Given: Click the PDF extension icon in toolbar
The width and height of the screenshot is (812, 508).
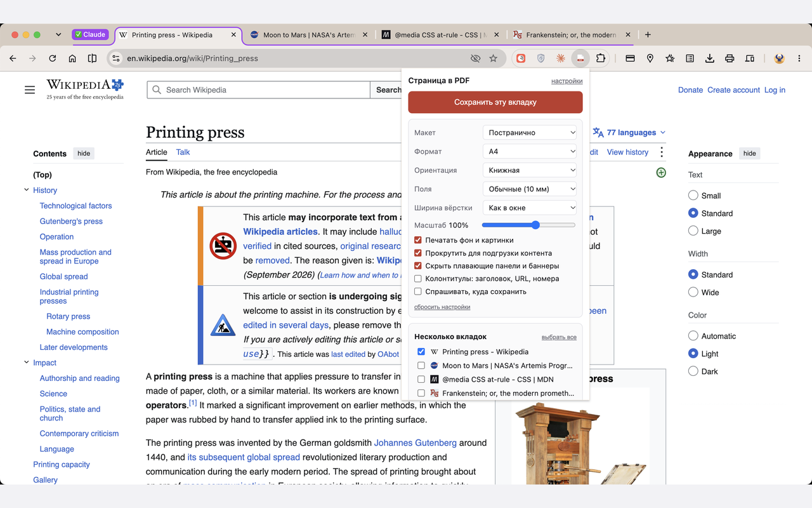Looking at the screenshot, I should (580, 58).
